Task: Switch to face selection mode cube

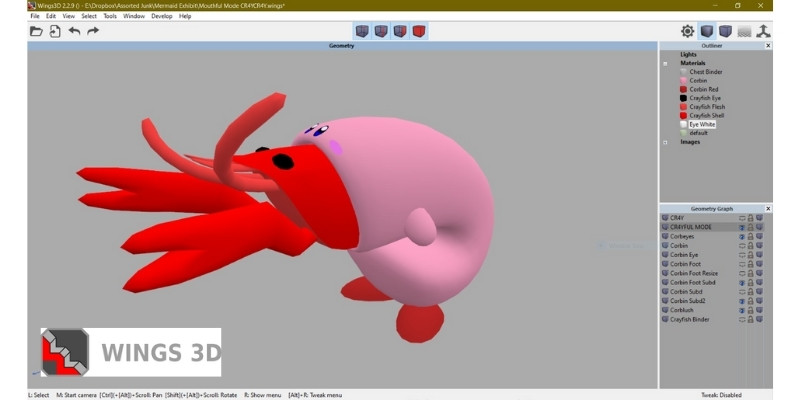Action: click(x=399, y=32)
